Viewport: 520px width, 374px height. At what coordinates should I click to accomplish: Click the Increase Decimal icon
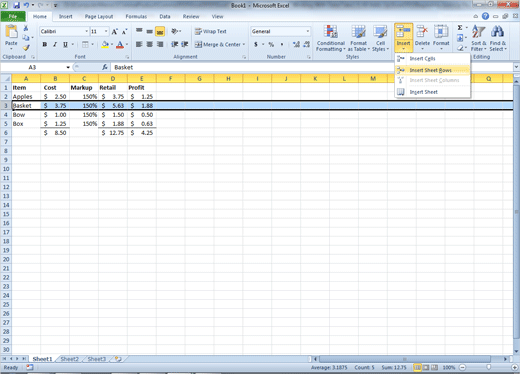pyautogui.click(x=296, y=44)
